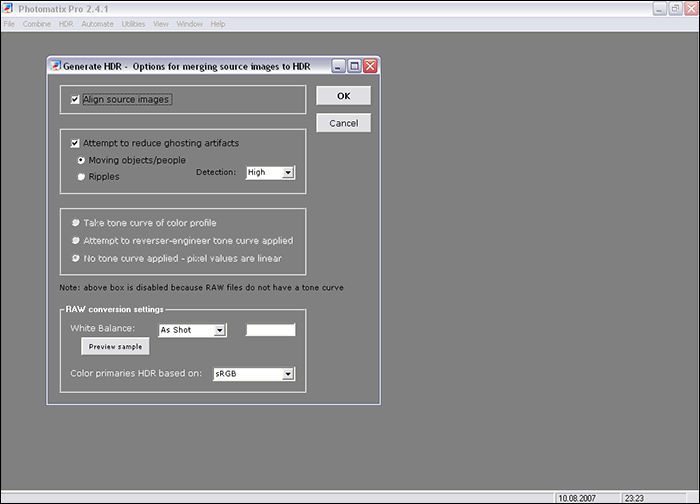
Task: Uncheck Attempt to reduce ghosting artifacts
Action: pyautogui.click(x=75, y=143)
